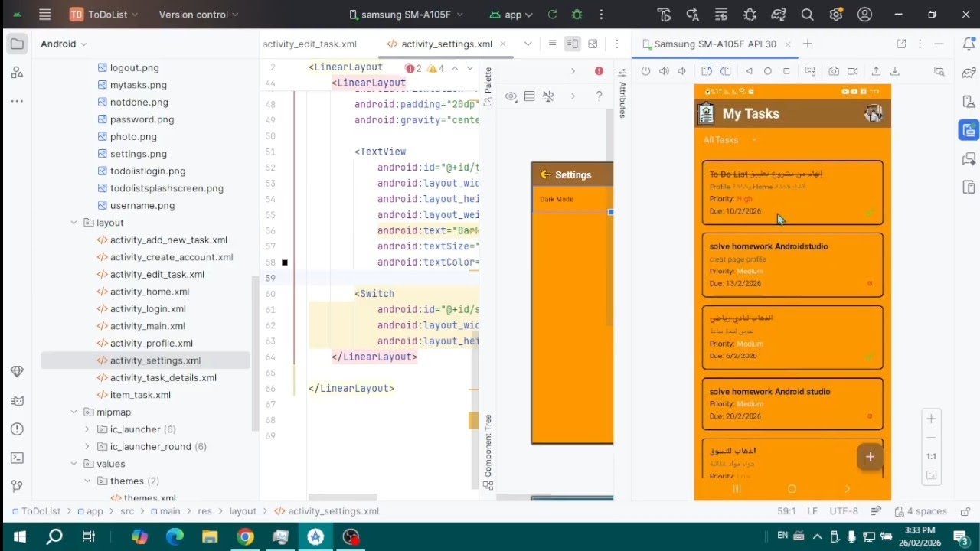Click the device volume down icon
The width and height of the screenshot is (980, 551).
point(682,71)
